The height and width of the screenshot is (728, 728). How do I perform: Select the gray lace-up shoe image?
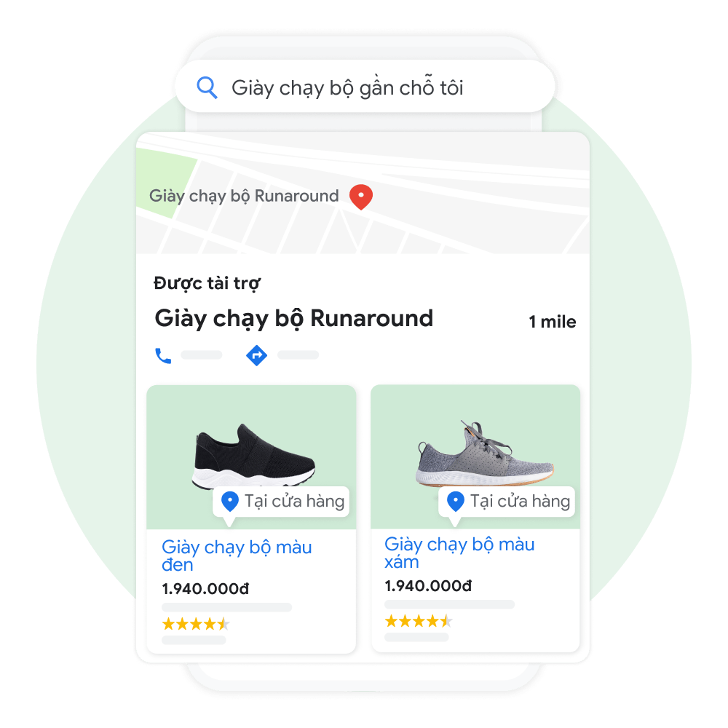coord(484,454)
